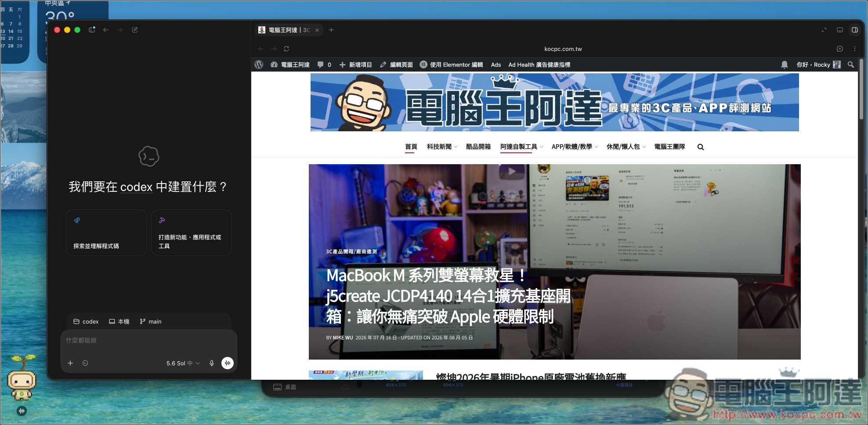868x425 pixels.
Task: Open 電腦王團隊 navigation link
Action: (x=669, y=147)
